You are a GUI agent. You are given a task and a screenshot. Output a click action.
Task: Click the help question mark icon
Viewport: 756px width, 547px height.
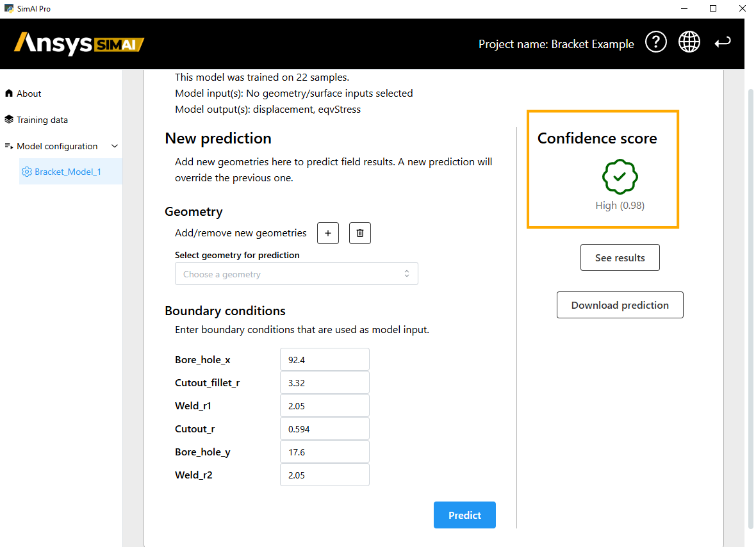tap(655, 42)
